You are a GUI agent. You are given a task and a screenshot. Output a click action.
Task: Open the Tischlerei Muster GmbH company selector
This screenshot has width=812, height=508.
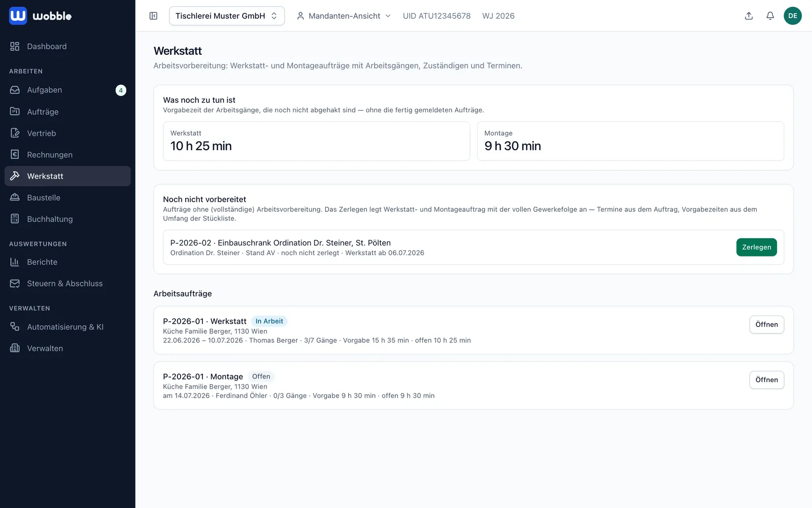[227, 16]
